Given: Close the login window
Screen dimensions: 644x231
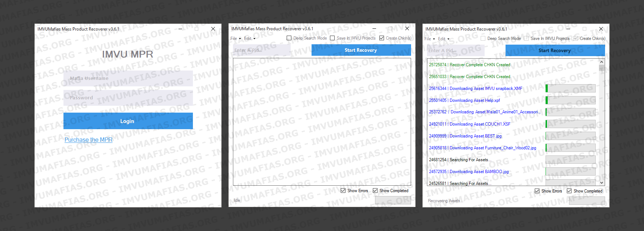Looking at the screenshot, I should click(x=213, y=29).
